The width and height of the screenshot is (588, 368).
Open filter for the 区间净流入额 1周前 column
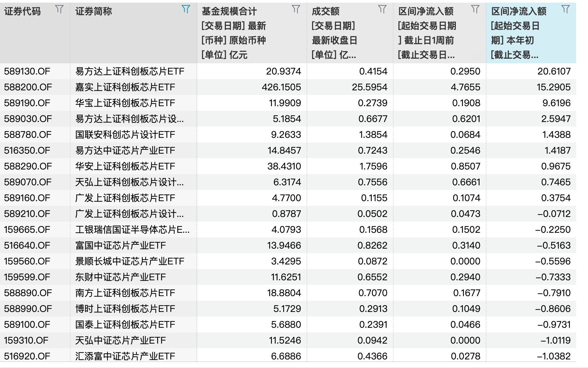476,10
